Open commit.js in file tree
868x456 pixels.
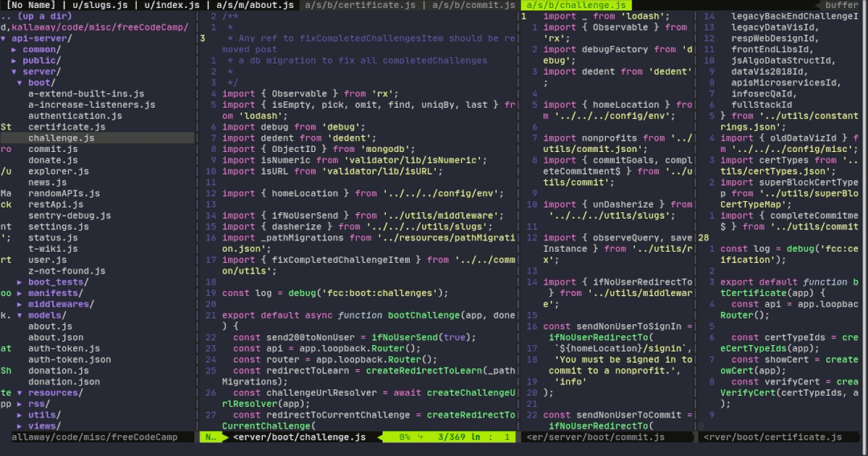pos(53,149)
